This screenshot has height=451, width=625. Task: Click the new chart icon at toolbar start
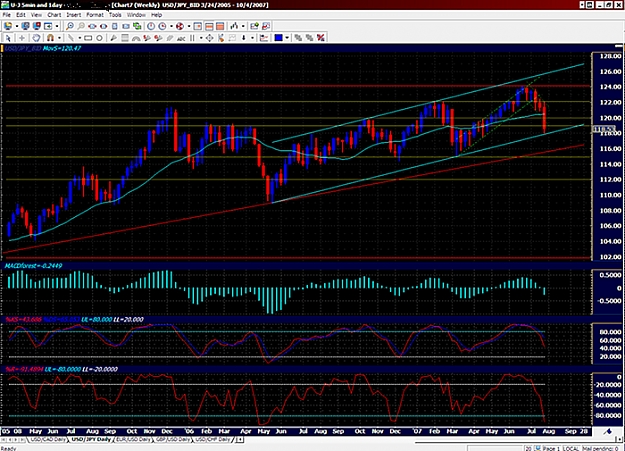(x=8, y=26)
